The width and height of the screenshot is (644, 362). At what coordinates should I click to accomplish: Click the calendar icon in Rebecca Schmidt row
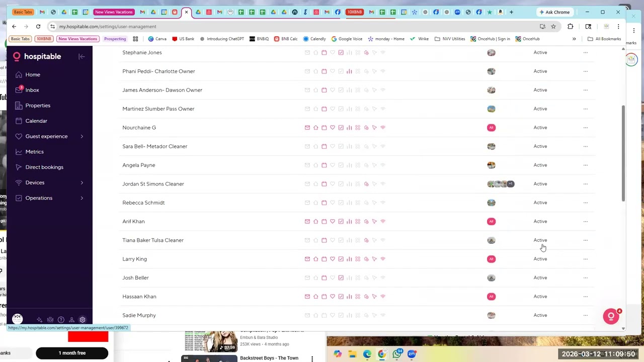[x=324, y=203]
